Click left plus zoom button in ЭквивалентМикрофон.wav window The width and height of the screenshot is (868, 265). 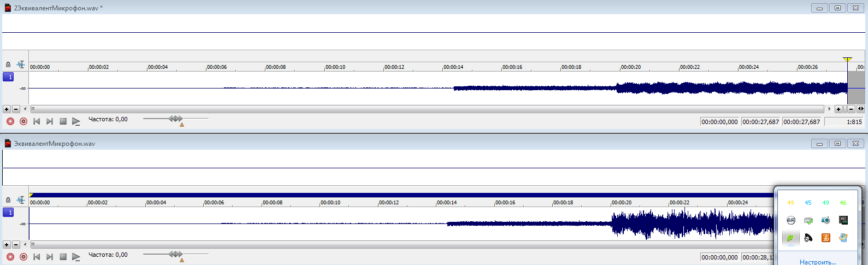pyautogui.click(x=7, y=245)
